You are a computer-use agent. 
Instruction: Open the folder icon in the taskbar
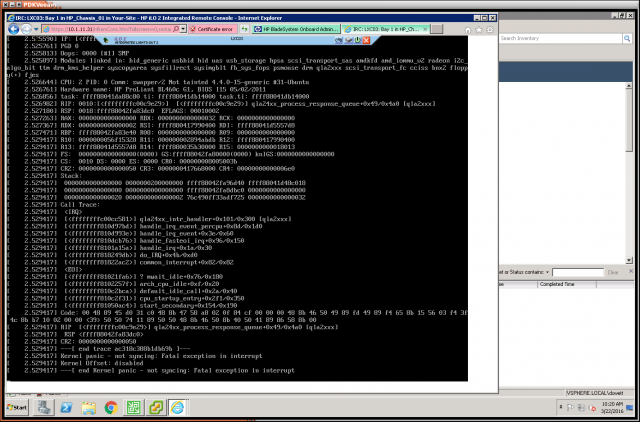pos(87,408)
